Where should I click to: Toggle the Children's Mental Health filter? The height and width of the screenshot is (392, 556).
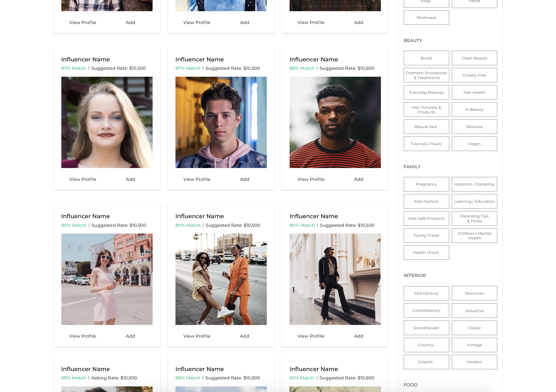pos(474,235)
